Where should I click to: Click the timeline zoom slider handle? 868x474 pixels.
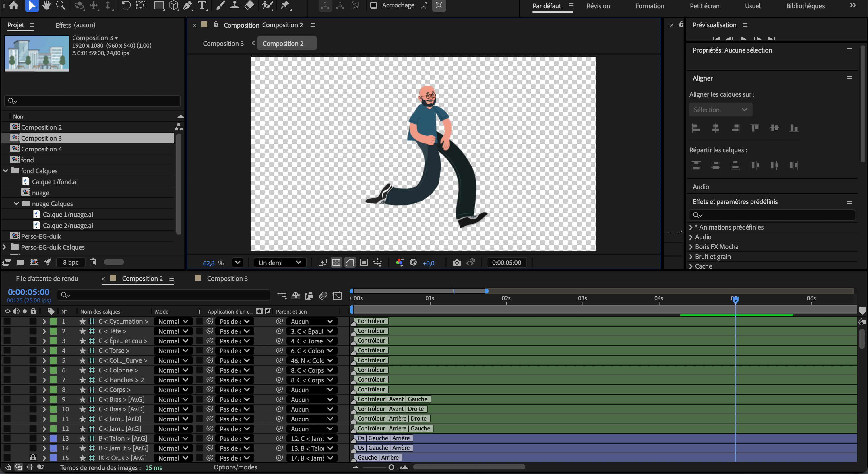[391, 467]
